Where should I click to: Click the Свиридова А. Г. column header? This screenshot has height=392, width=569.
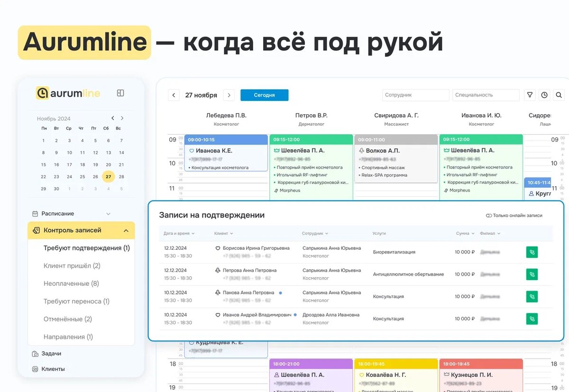point(396,115)
